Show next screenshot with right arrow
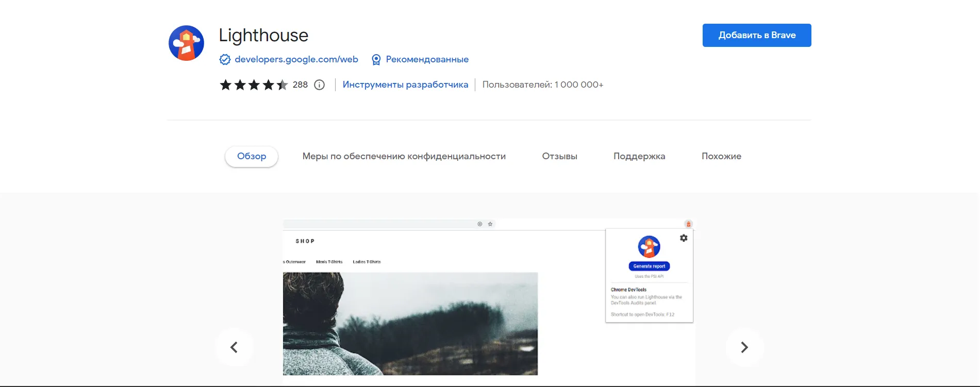This screenshot has width=980, height=387. 744,347
